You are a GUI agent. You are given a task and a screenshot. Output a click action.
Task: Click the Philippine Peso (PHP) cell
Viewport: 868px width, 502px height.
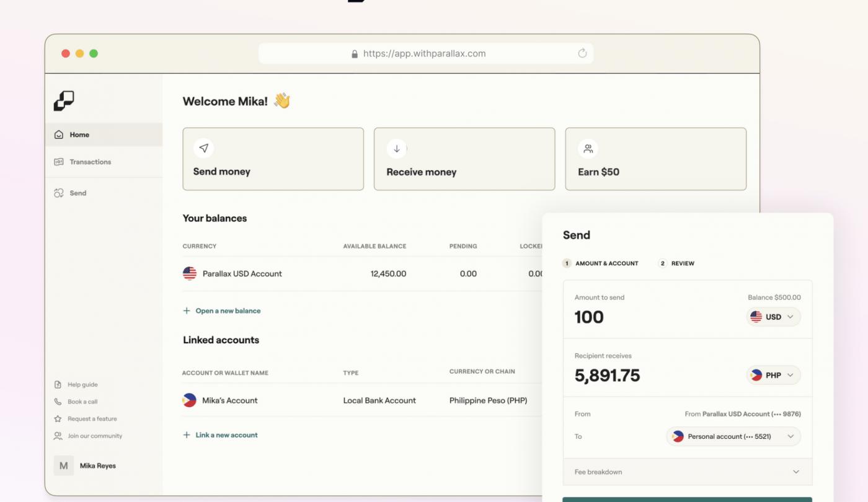point(488,400)
